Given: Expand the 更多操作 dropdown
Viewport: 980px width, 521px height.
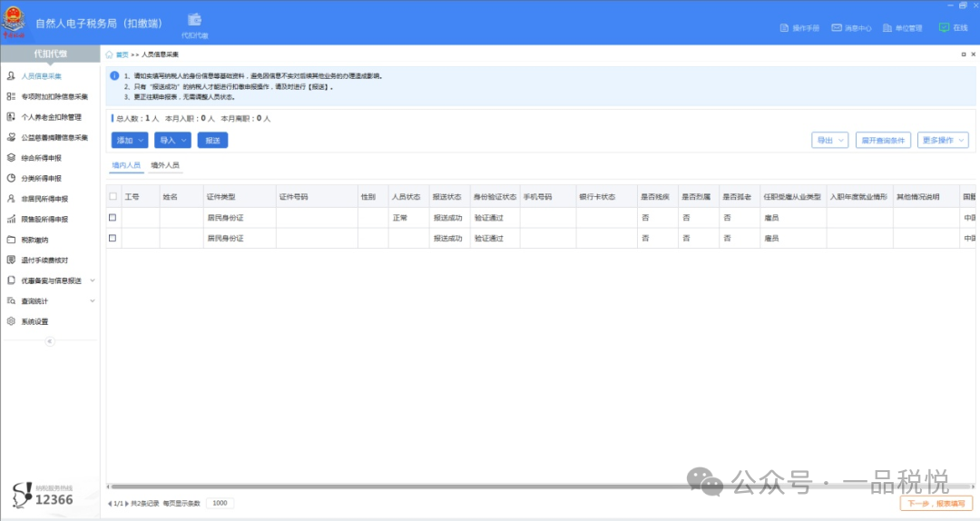Looking at the screenshot, I should (x=944, y=141).
